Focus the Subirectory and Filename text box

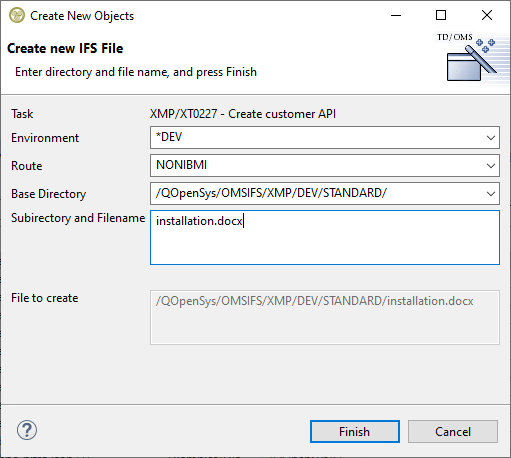[325, 237]
